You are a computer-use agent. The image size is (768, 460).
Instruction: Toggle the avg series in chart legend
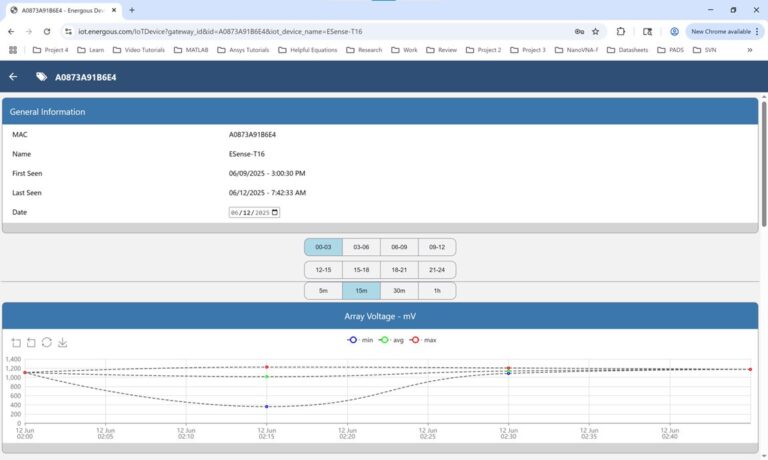[388, 340]
